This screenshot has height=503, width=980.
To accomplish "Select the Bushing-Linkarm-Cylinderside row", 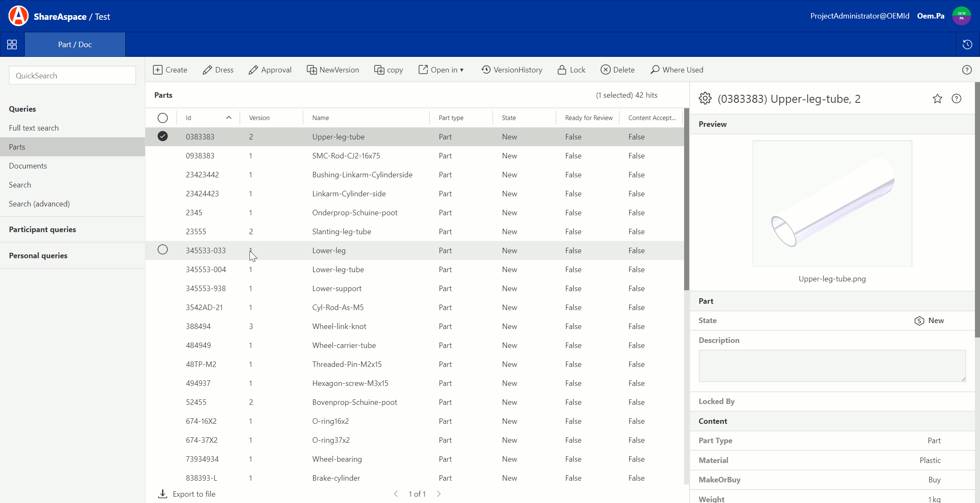I will coord(415,174).
